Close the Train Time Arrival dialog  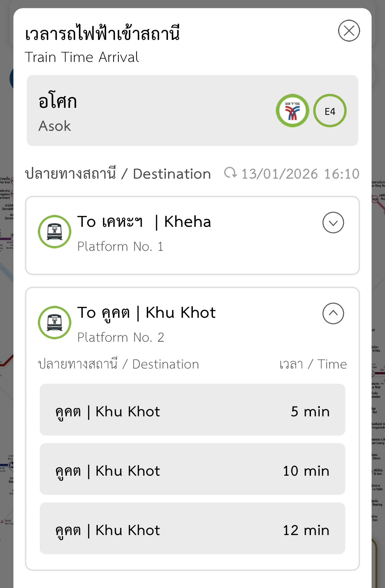coord(349,31)
